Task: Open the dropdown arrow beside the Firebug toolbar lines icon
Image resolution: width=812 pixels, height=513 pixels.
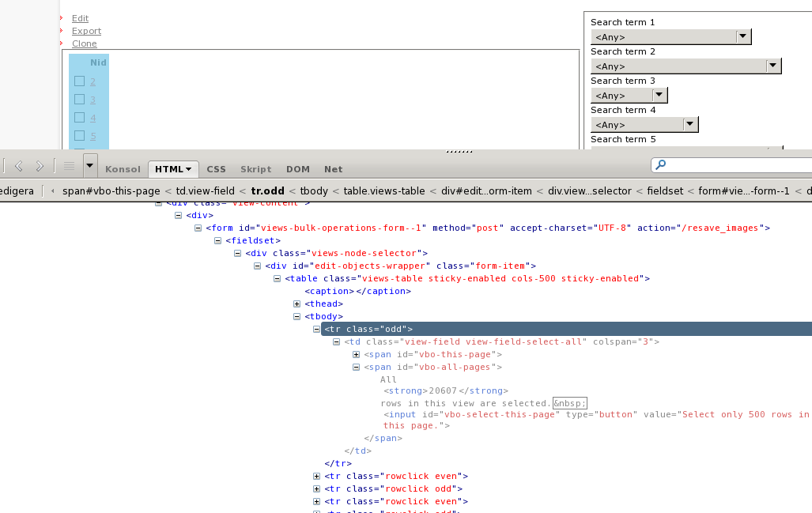Action: click(89, 166)
